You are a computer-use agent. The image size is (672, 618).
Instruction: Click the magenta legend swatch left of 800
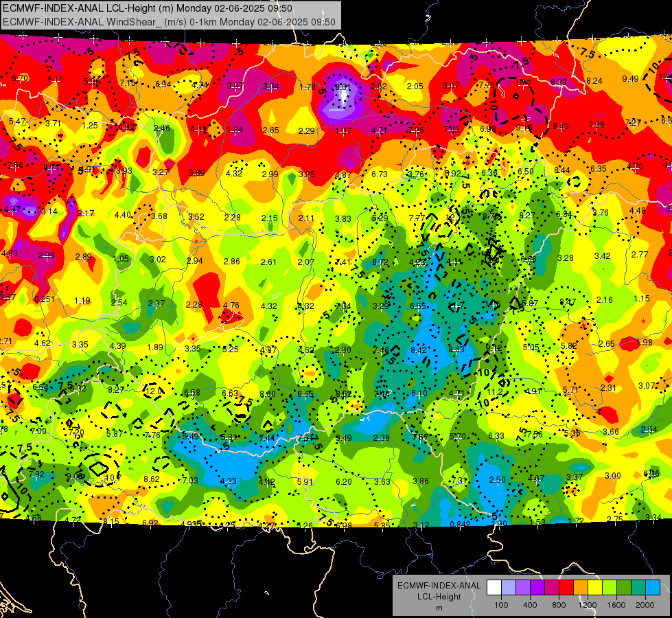(552, 588)
